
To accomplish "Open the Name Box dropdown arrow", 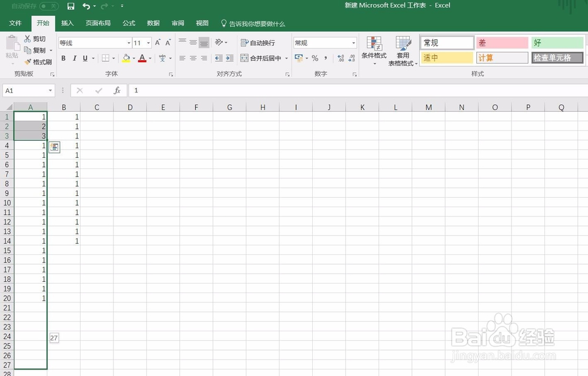I will pyautogui.click(x=50, y=91).
